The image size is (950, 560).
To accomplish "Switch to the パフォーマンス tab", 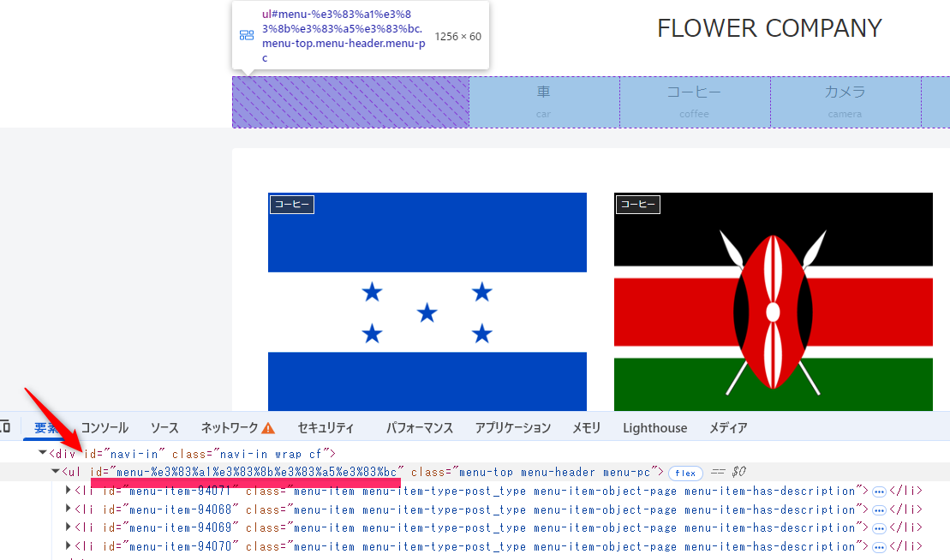I will tap(419, 428).
